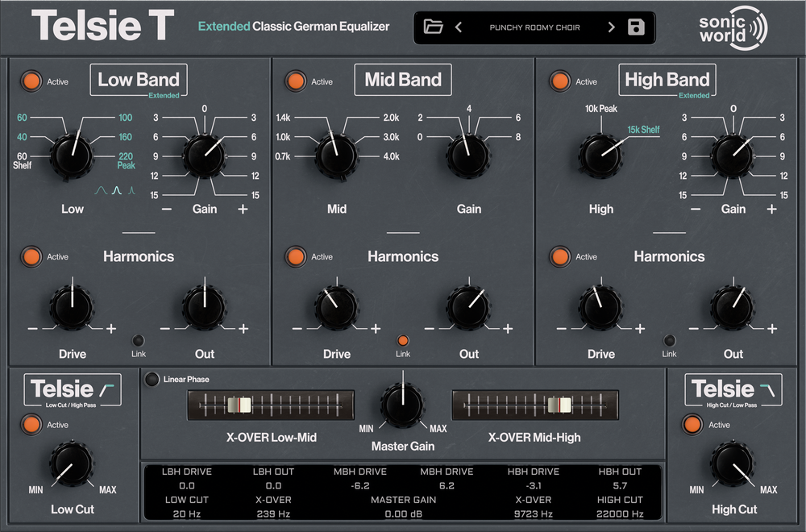The image size is (806, 532).
Task: Activate the Low Cut filter
Action: pyautogui.click(x=32, y=425)
